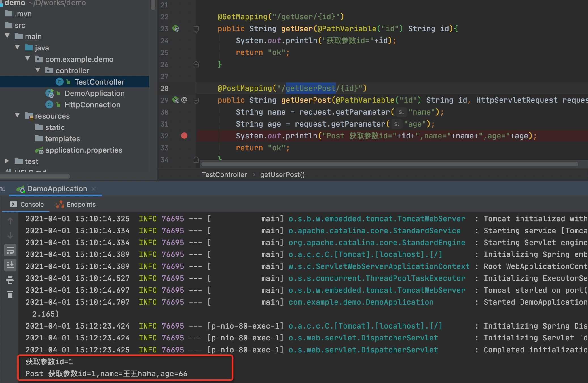Viewport: 588px width, 383px height.
Task: Click the editor horizontal scrollbar
Action: pos(390,164)
